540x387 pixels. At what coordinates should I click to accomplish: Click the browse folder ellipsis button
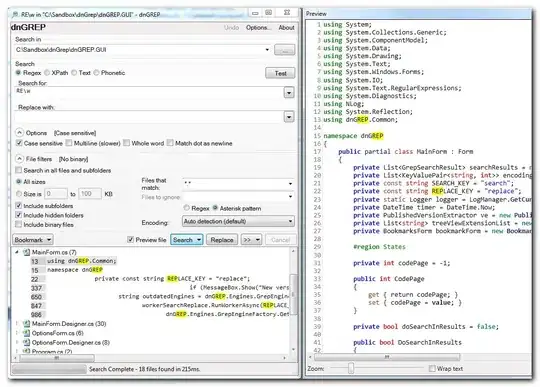point(284,50)
